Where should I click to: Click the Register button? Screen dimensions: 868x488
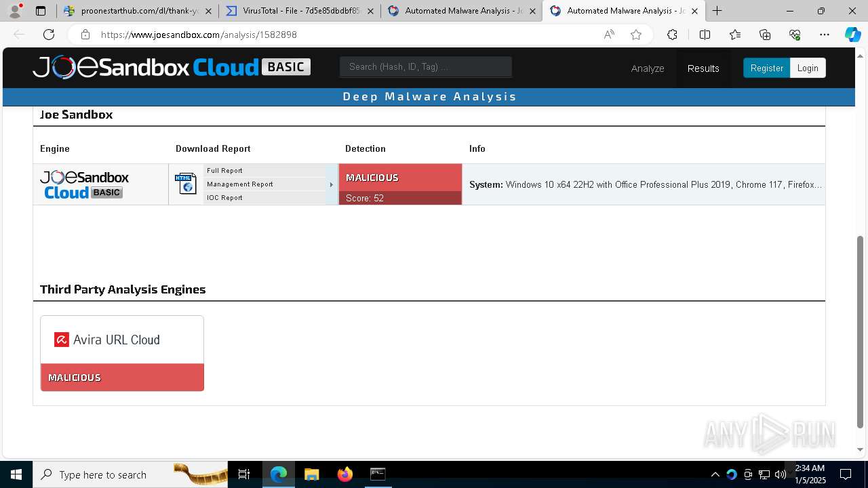(766, 68)
